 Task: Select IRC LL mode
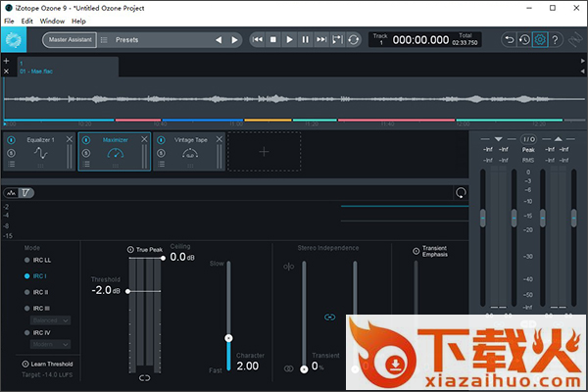(26, 260)
